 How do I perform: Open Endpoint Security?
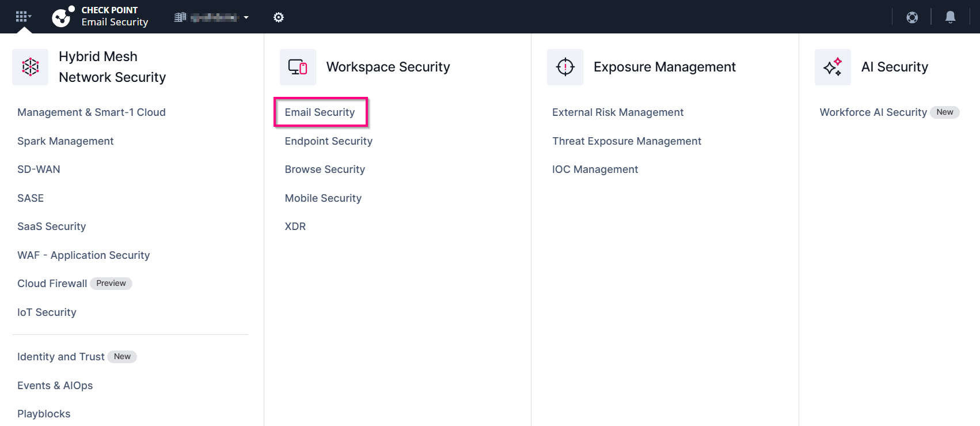(x=329, y=141)
